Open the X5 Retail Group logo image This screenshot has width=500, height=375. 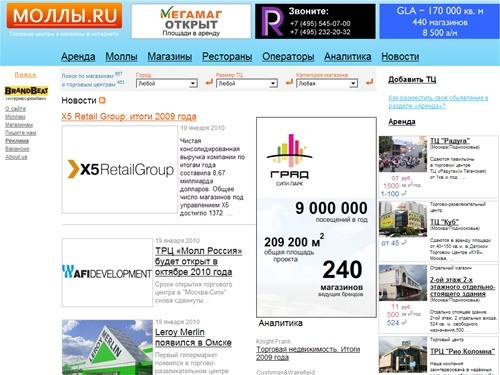120,169
